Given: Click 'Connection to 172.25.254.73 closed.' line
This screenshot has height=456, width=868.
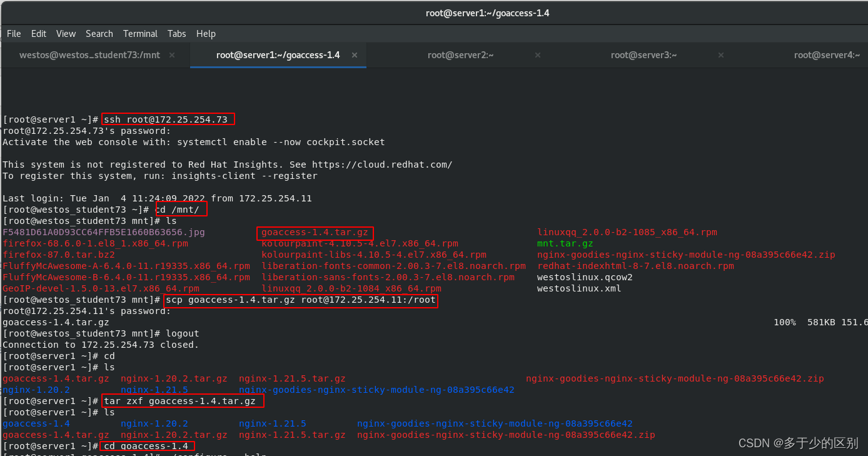Looking at the screenshot, I should click(x=101, y=345).
